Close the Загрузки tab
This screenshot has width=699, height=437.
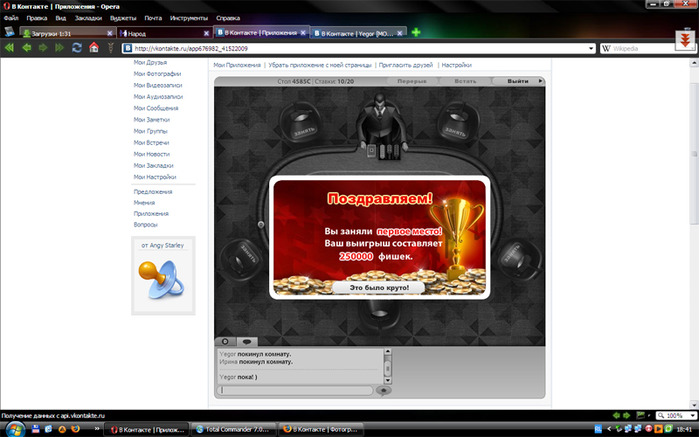pos(110,33)
